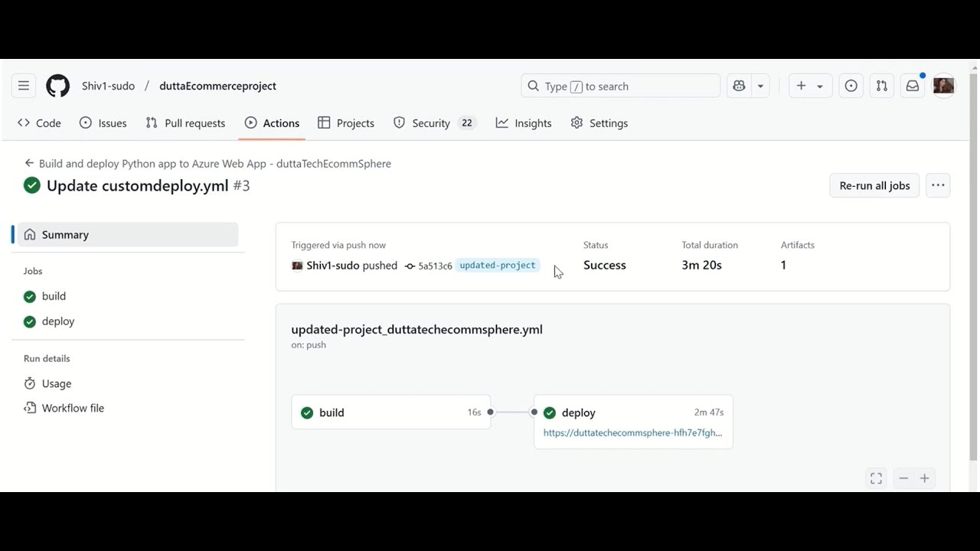
Task: Open the Projects tab
Action: [x=346, y=122]
